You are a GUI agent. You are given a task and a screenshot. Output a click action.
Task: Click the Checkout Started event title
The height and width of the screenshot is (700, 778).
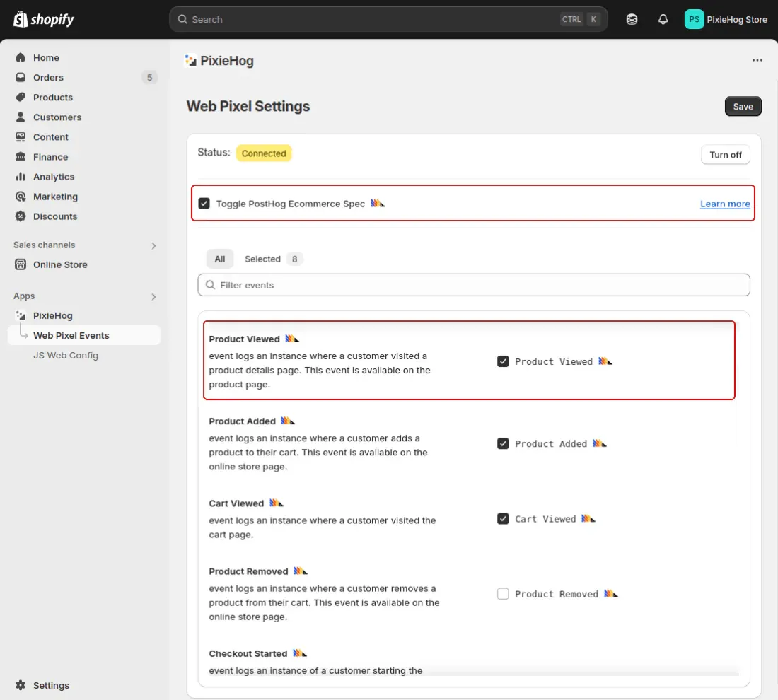[x=248, y=653]
